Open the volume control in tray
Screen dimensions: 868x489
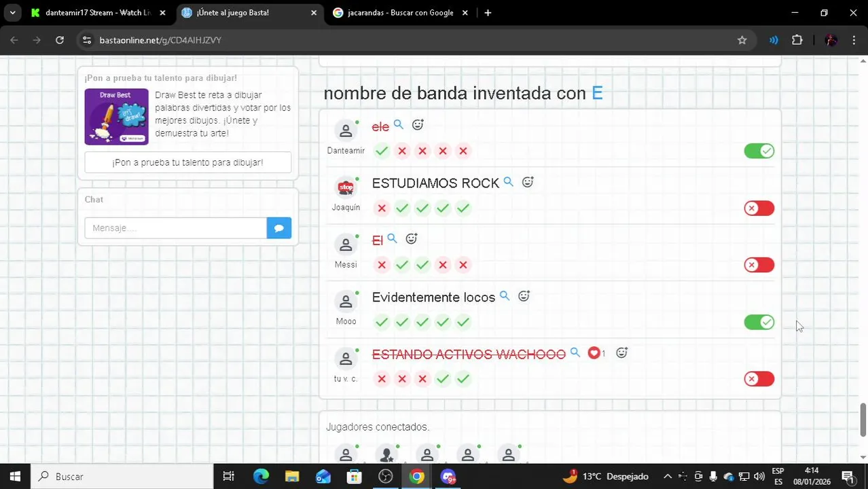[759, 477]
